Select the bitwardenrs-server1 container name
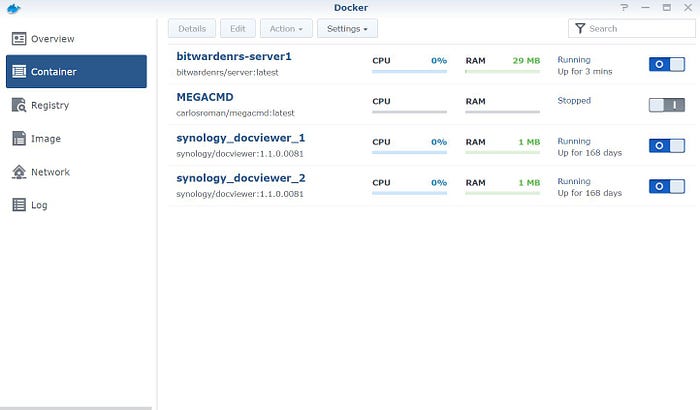700x410 pixels. [234, 56]
